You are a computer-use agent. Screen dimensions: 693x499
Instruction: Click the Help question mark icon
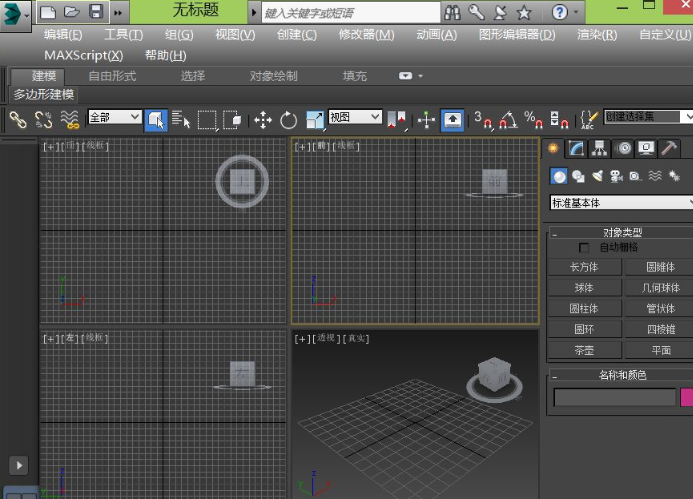click(x=560, y=12)
